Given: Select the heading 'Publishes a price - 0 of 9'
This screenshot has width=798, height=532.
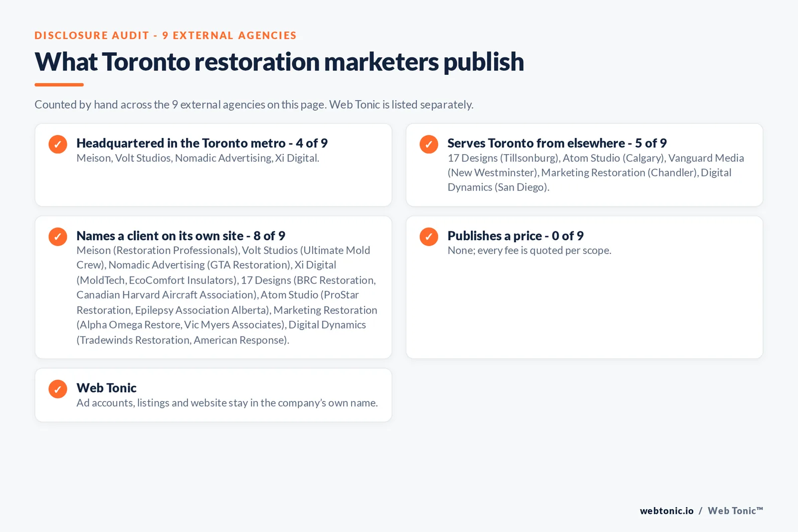Looking at the screenshot, I should tap(516, 235).
